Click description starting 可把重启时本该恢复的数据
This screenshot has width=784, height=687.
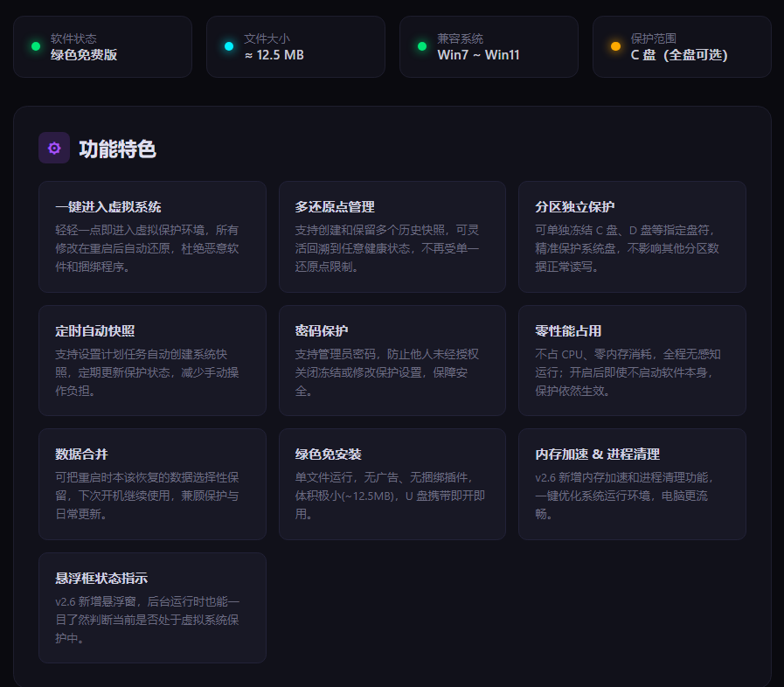pyautogui.click(x=147, y=496)
